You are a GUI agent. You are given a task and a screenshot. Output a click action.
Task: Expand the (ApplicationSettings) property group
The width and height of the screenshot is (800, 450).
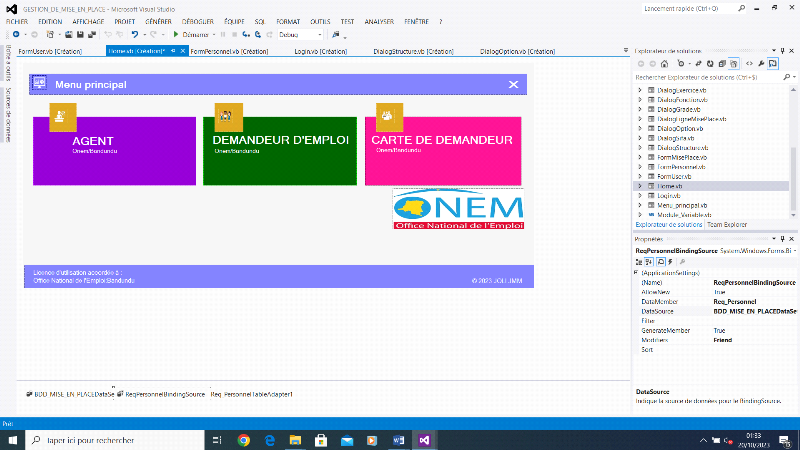638,273
